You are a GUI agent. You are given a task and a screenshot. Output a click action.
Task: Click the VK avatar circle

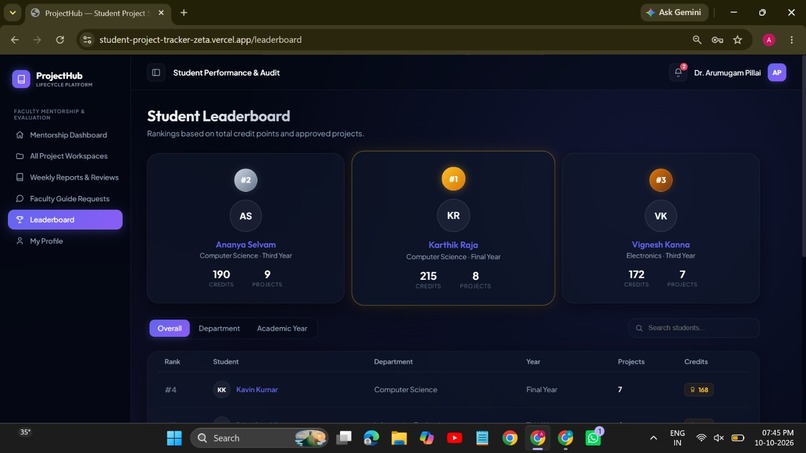(x=661, y=216)
